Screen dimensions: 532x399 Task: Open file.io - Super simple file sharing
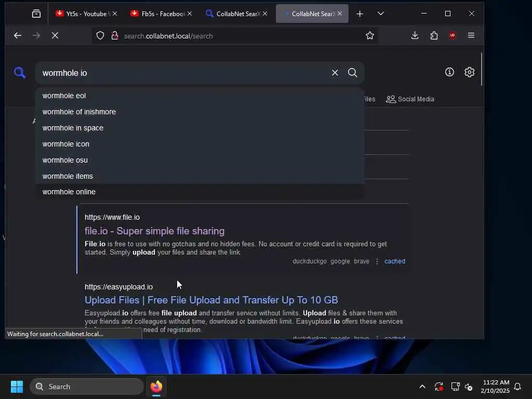(154, 231)
